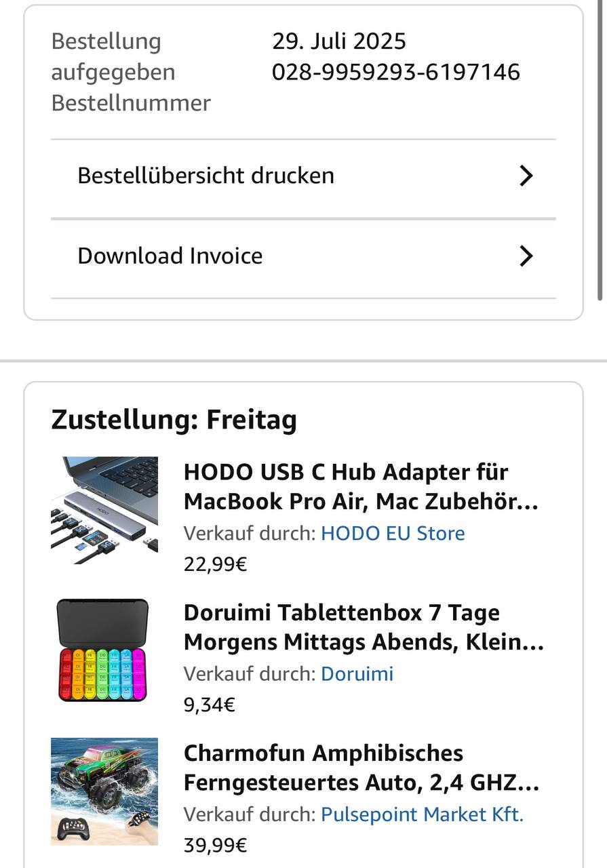Visit the HODO EU Store seller page
This screenshot has height=868, width=607.
point(393,533)
